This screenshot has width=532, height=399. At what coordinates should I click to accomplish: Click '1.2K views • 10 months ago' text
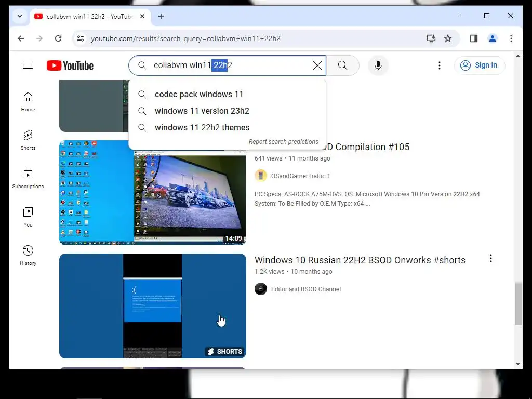point(293,272)
